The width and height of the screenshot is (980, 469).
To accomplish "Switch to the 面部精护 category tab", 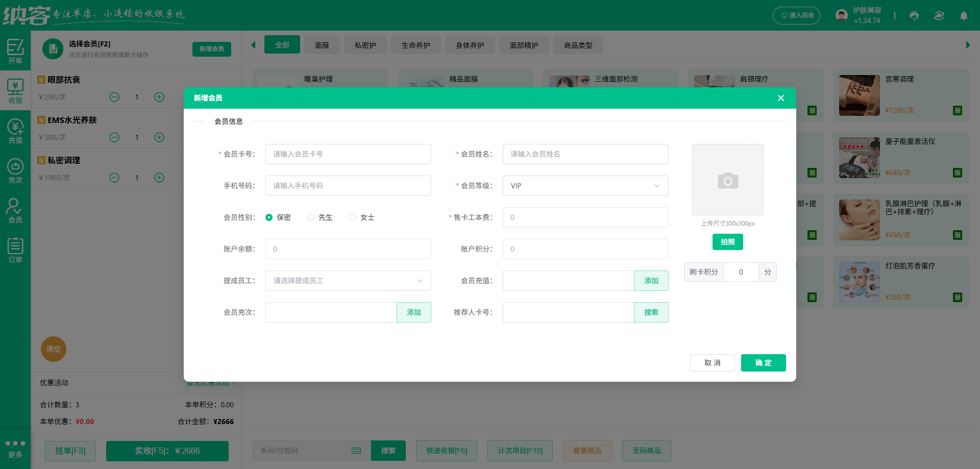I will click(524, 45).
